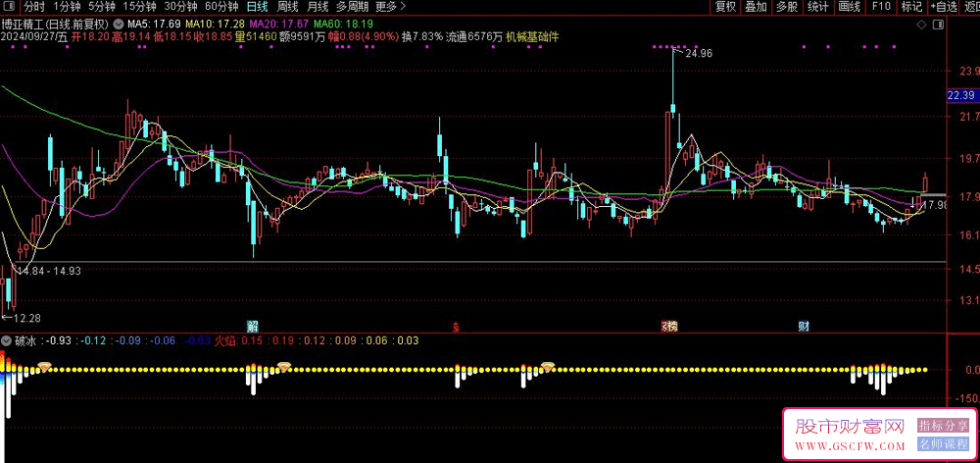
Task: Click the MA60: 18.19 label
Action: pos(342,24)
